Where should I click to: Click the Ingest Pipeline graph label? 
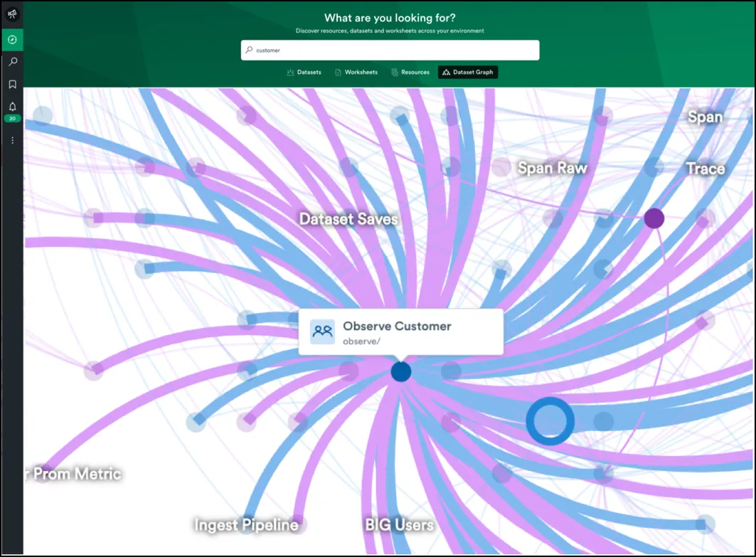point(246,525)
